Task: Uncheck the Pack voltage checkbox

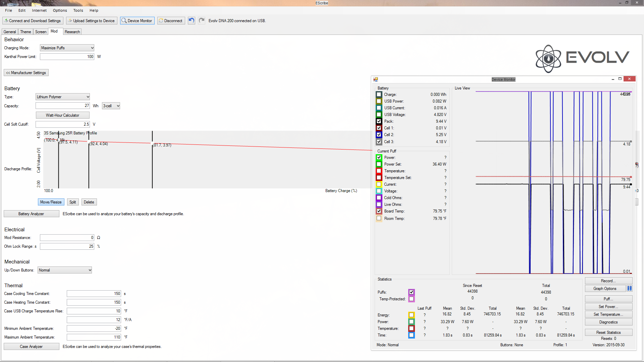Action: point(379,121)
